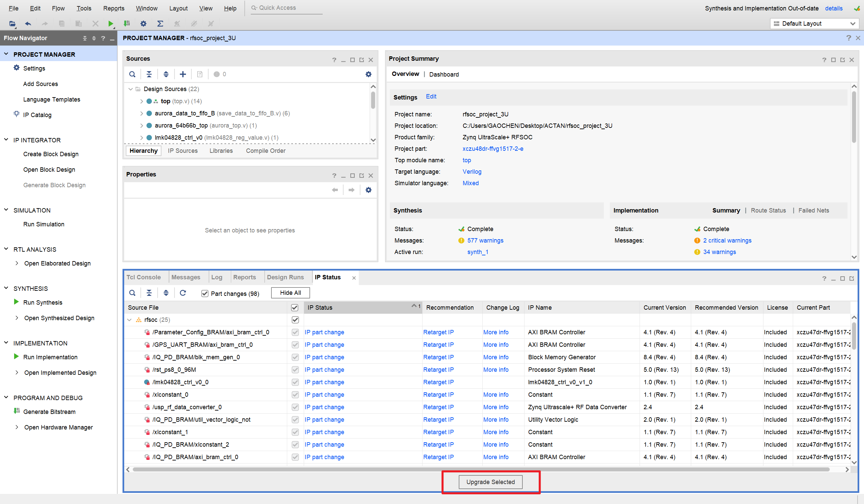Click the Sigma report icon in toolbar
Screen dimensions: 864x504
point(160,24)
